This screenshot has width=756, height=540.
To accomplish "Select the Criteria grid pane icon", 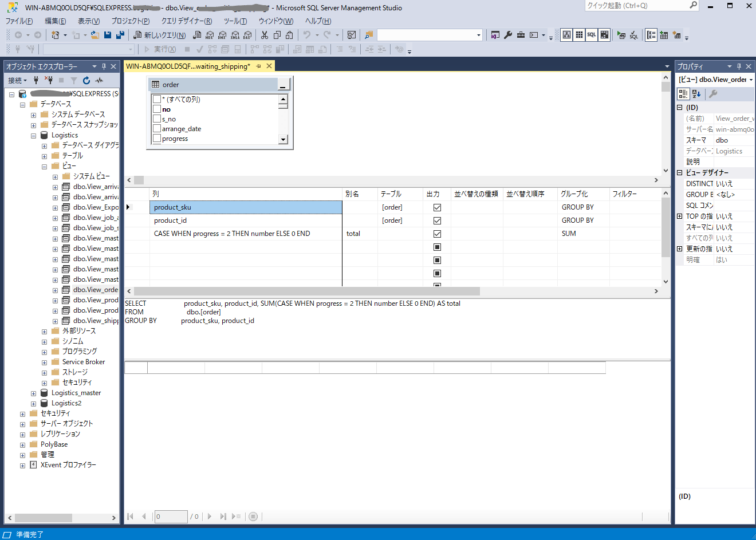I will [579, 35].
